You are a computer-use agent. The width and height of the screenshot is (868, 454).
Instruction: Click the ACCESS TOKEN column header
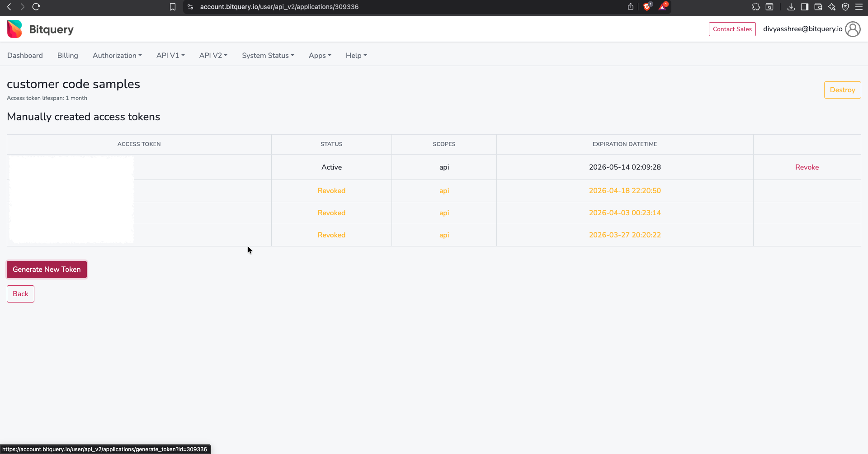(x=139, y=144)
